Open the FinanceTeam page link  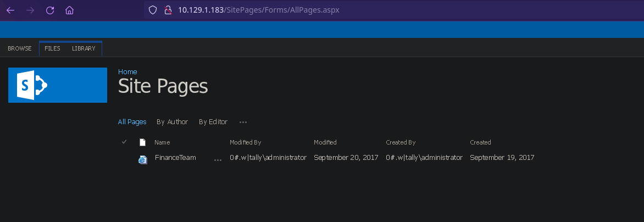[x=175, y=158]
